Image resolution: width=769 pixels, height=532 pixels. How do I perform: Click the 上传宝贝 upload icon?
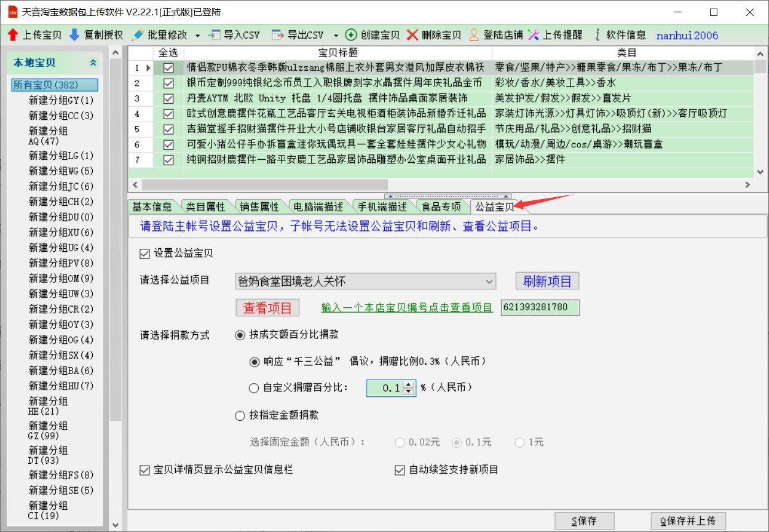[13, 35]
